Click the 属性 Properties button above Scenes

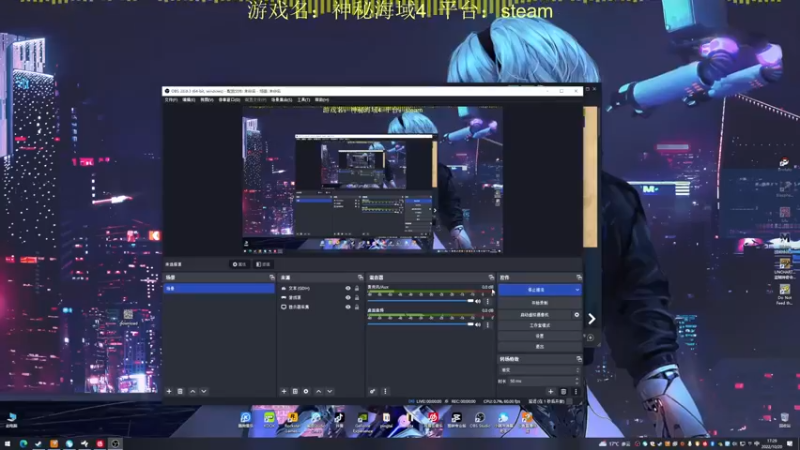[x=239, y=264]
